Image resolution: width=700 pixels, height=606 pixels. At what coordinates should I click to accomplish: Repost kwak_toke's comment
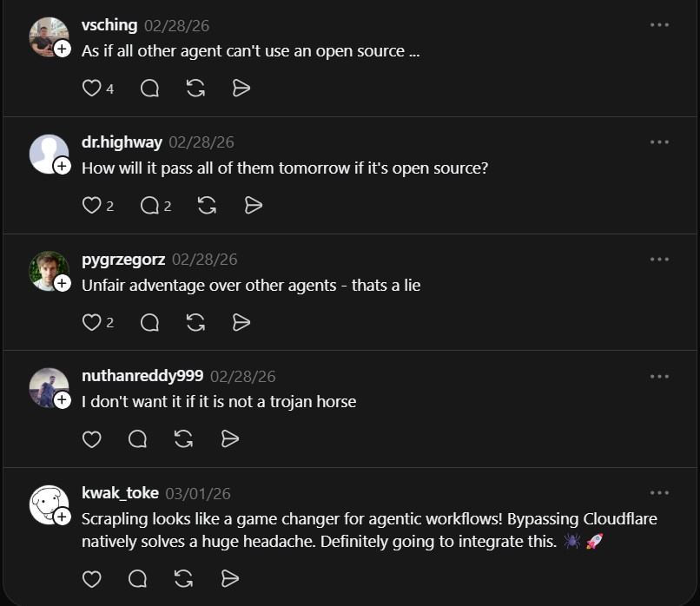183,578
